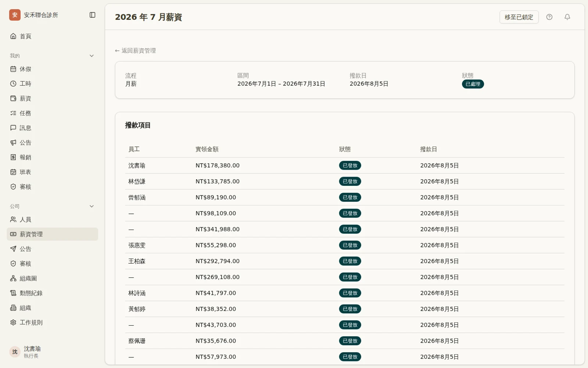The image size is (588, 368).
Task: Select employee name 張惠雯
Action: (137, 245)
